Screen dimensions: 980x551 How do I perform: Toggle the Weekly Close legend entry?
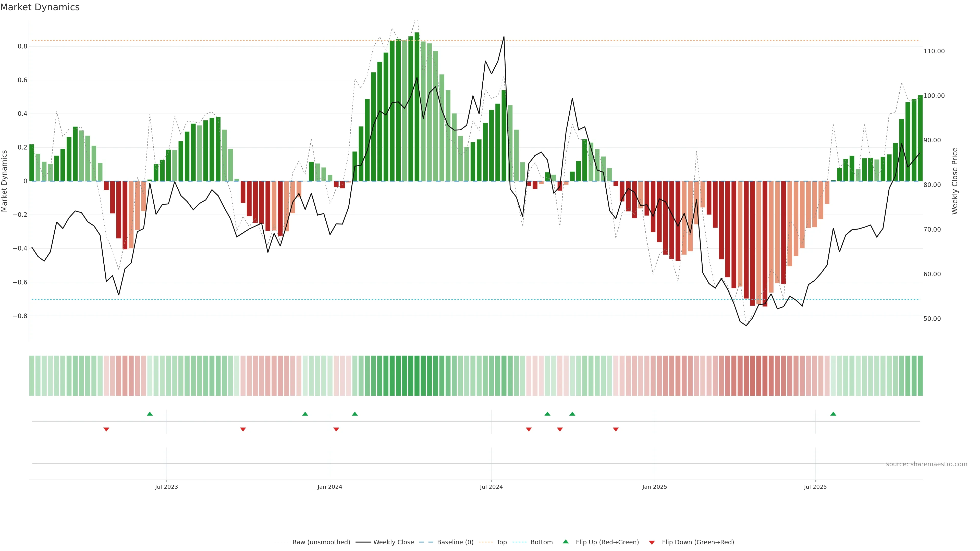(x=393, y=542)
